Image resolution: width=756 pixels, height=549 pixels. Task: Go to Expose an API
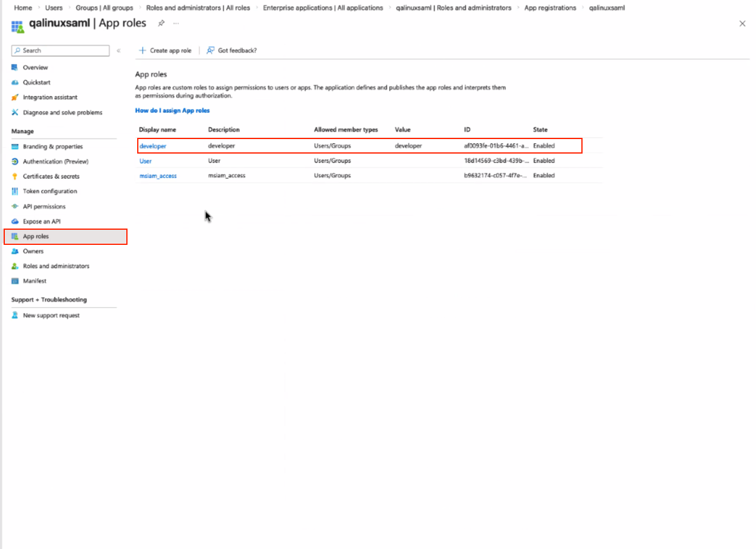[x=42, y=221]
